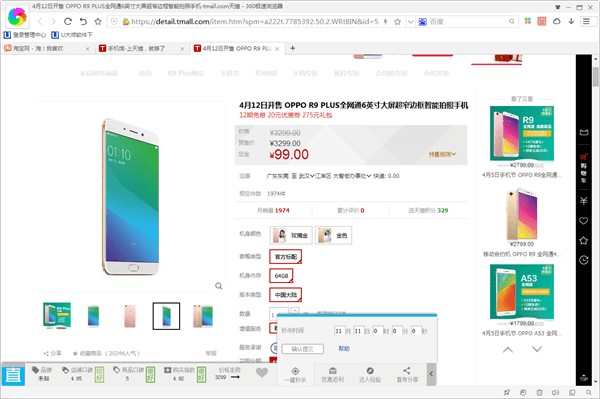Click the browser back arrow
Image resolution: width=600 pixels, height=399 pixels.
[x=40, y=21]
